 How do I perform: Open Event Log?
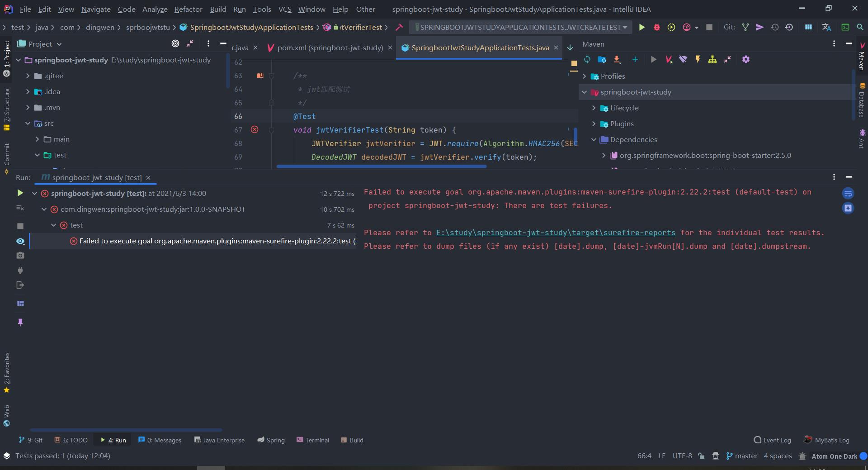pos(773,440)
